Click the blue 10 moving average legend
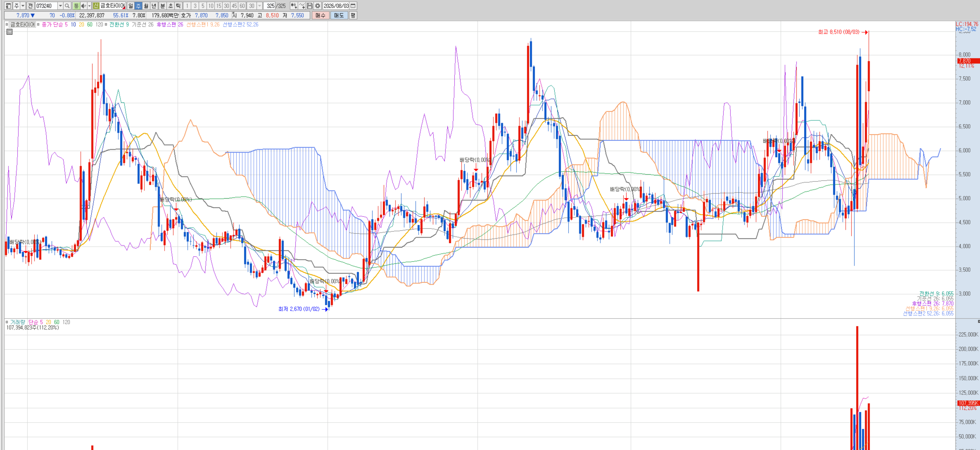The width and height of the screenshot is (980, 450). pos(74,24)
